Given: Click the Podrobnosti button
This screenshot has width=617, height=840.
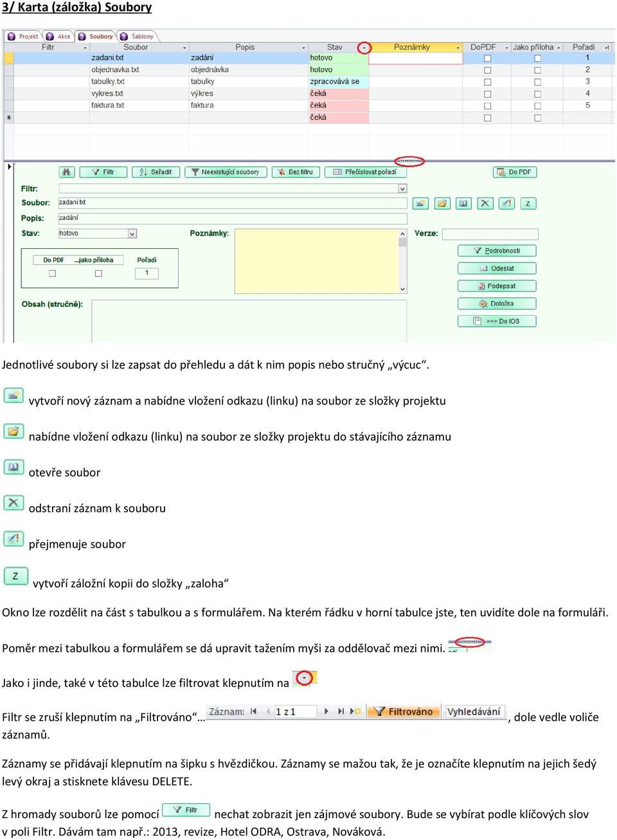Looking at the screenshot, I should [x=497, y=251].
